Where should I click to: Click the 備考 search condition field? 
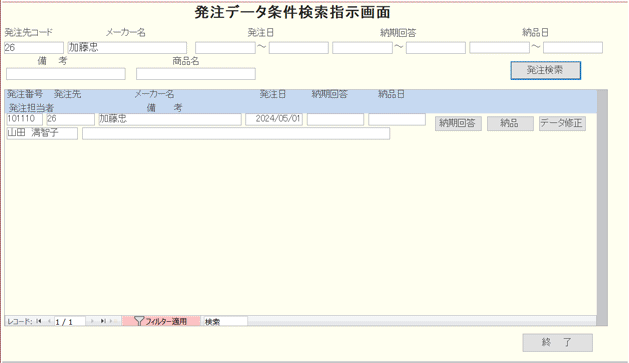(x=66, y=74)
